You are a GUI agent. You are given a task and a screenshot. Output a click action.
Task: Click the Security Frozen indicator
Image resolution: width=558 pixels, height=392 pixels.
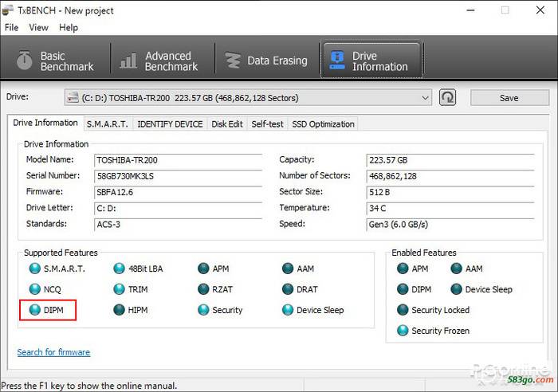tap(403, 331)
